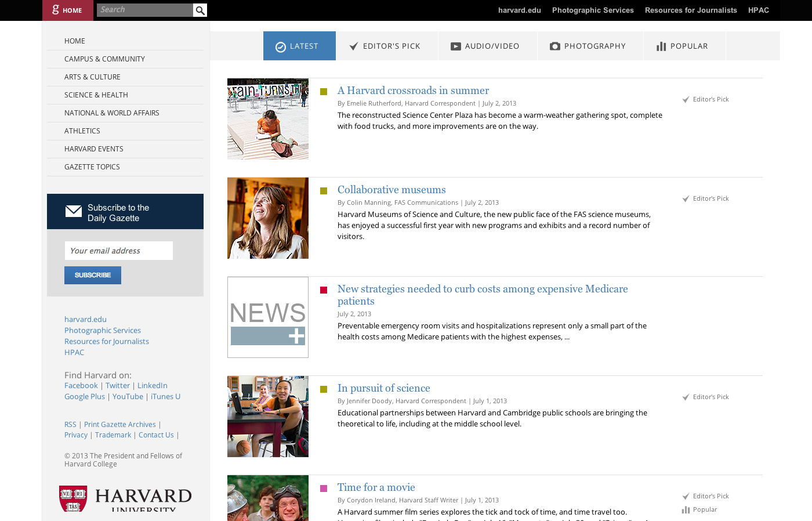Open harvard.edu link in sidebar
Screen dimensions: 812x521
pos(85,320)
